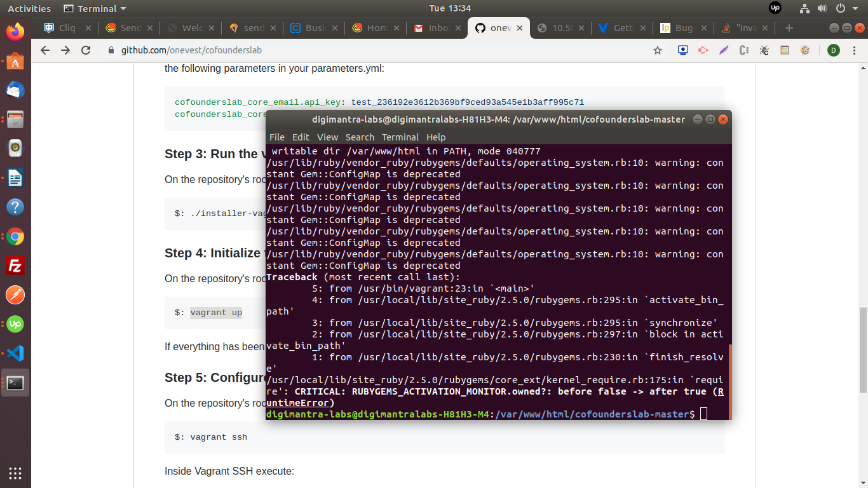Open the Terminal File menu
This screenshot has width=868, height=488.
point(277,137)
